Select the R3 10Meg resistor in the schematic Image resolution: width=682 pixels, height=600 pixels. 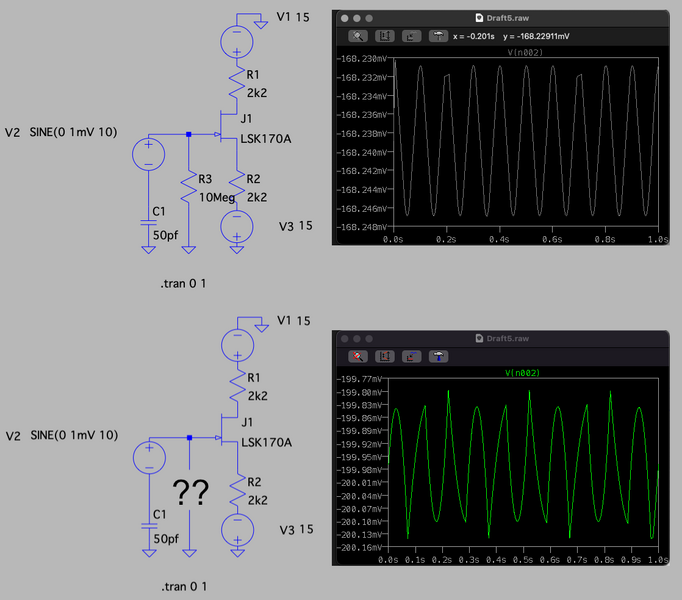[188, 188]
